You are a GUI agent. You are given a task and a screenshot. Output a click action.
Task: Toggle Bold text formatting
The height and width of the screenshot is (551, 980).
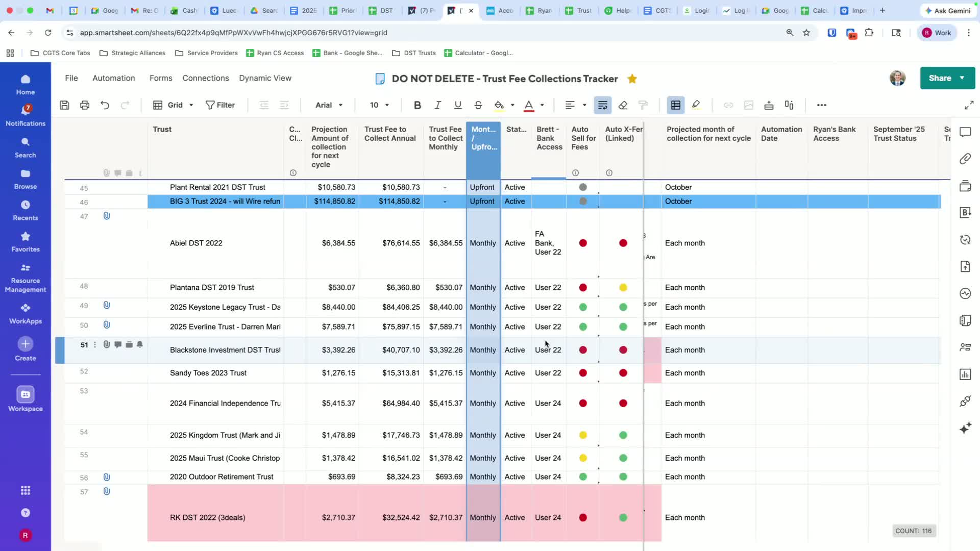click(x=417, y=105)
